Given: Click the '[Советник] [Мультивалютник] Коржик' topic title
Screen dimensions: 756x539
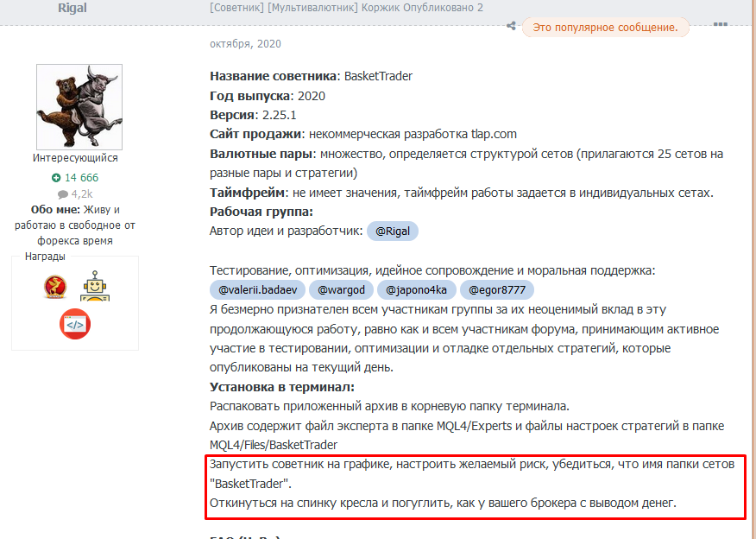Looking at the screenshot, I should (306, 8).
